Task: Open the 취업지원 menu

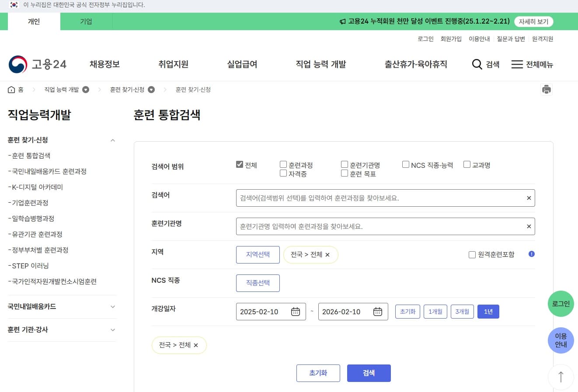Action: click(173, 64)
